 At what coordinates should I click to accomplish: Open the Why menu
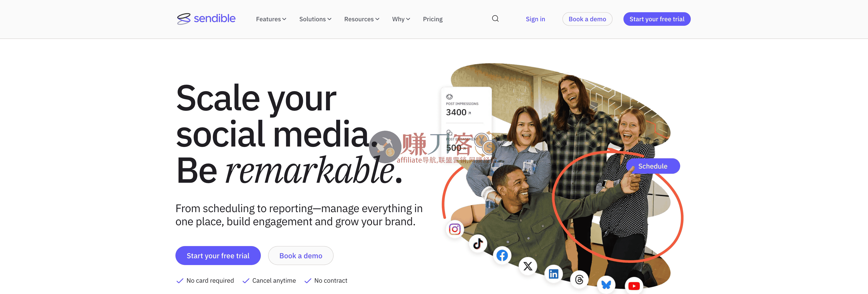pyautogui.click(x=401, y=19)
